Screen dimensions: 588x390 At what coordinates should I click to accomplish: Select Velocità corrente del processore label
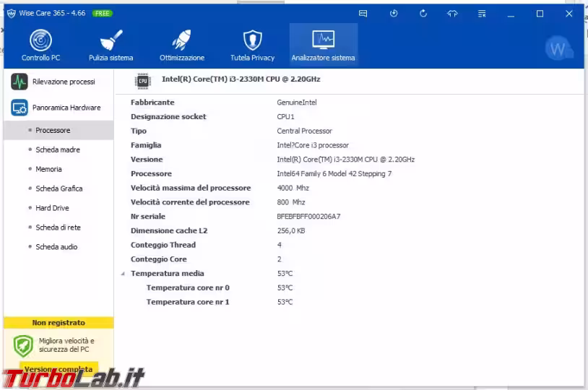coord(190,202)
